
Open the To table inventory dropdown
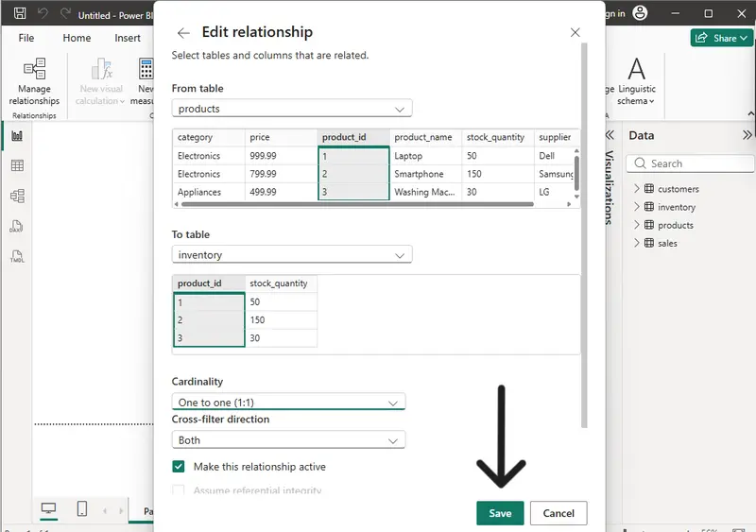tap(292, 255)
